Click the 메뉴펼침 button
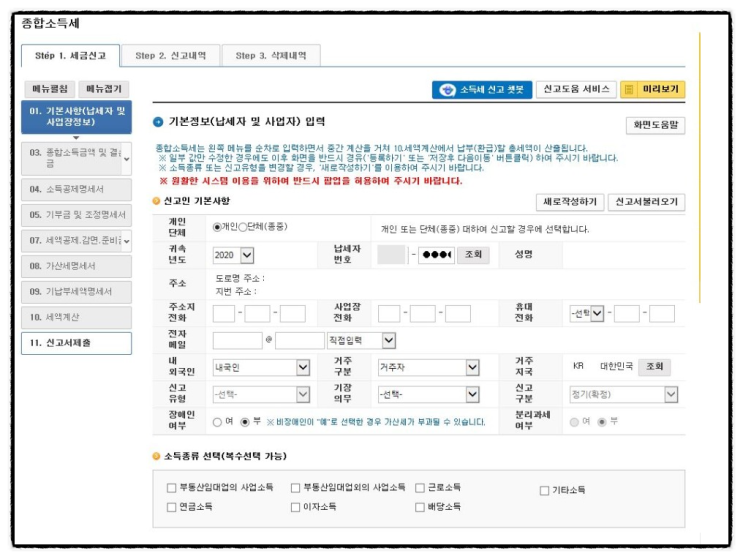 pyautogui.click(x=50, y=89)
